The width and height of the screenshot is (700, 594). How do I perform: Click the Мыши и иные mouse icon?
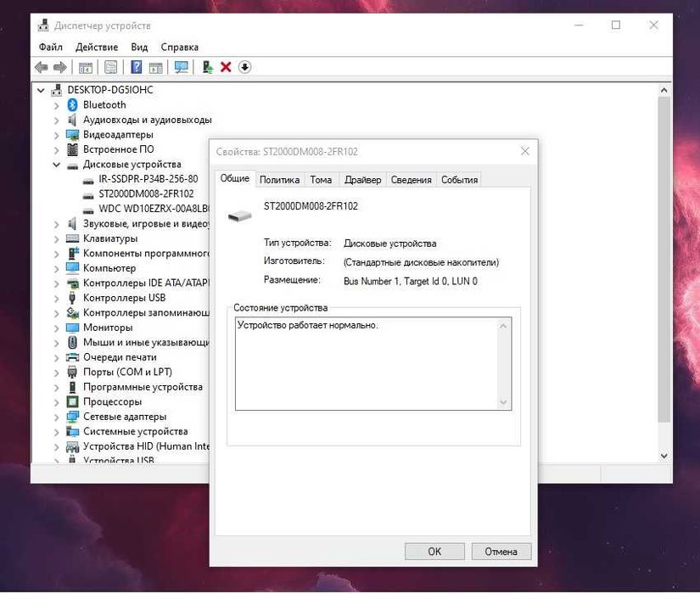pos(72,343)
